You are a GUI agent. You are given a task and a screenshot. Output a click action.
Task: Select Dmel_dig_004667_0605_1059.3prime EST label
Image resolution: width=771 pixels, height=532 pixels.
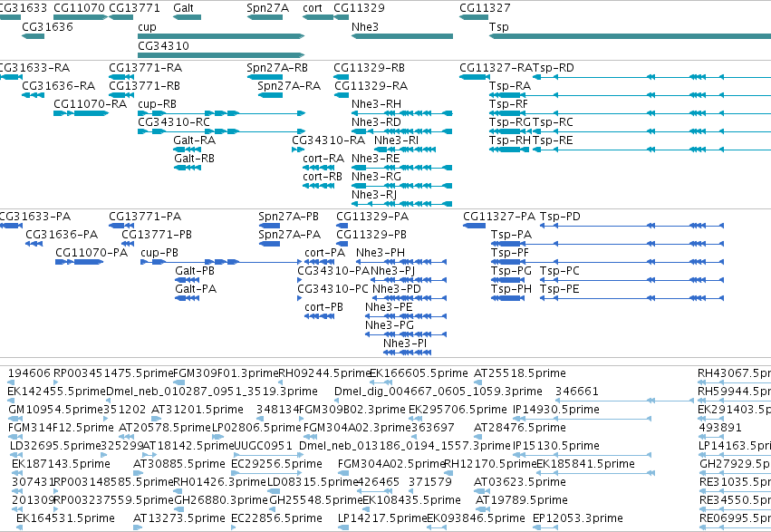click(x=439, y=392)
